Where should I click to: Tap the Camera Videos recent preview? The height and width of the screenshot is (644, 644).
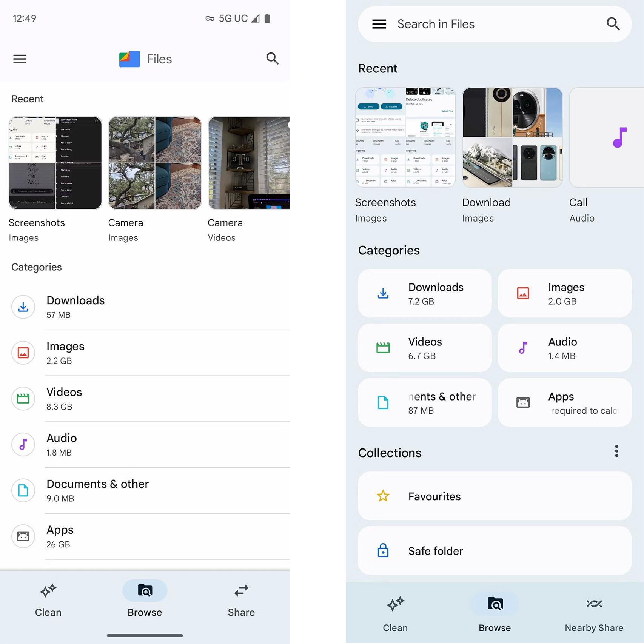[248, 162]
